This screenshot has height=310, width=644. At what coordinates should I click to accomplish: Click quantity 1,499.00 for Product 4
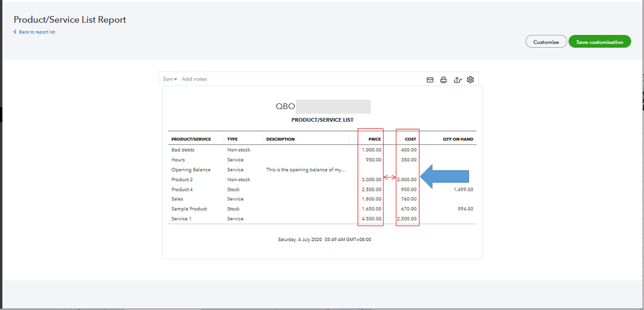[463, 189]
